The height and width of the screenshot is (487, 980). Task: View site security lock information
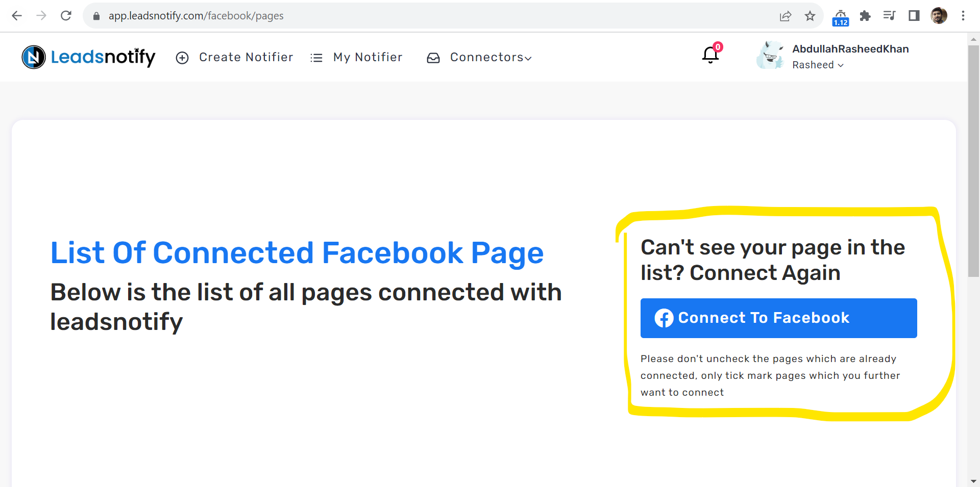[x=96, y=16]
